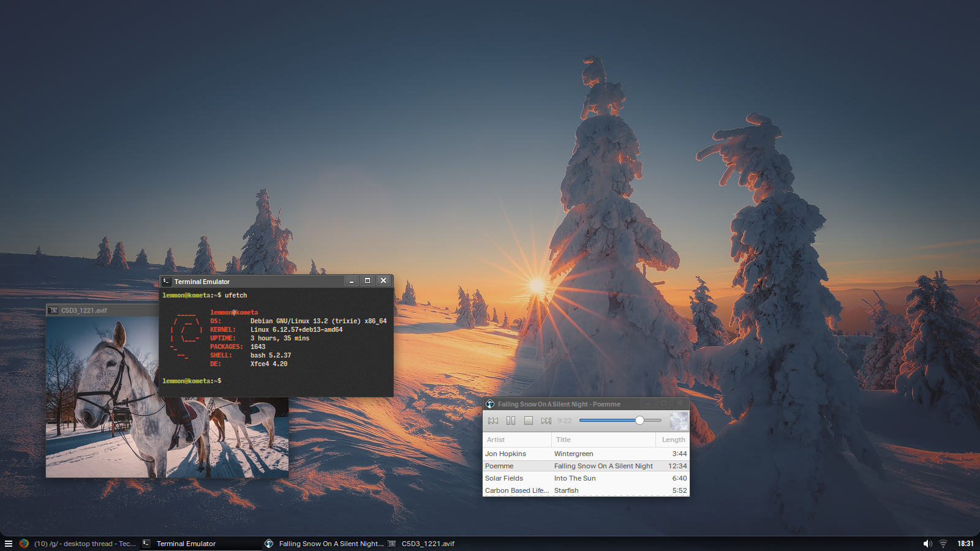This screenshot has height=551, width=980.
Task: Sort playlist by Artist column header
Action: click(x=518, y=440)
